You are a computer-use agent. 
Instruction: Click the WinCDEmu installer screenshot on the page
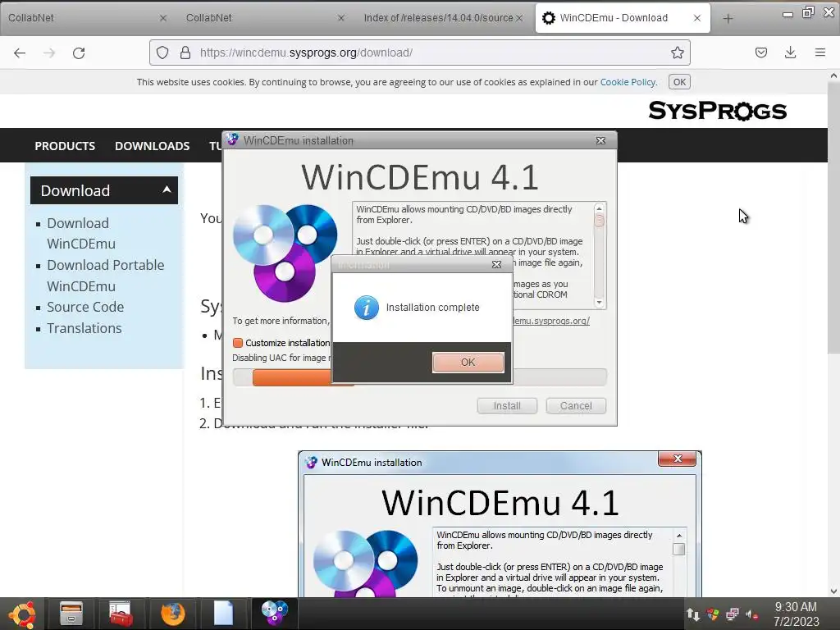point(500,524)
